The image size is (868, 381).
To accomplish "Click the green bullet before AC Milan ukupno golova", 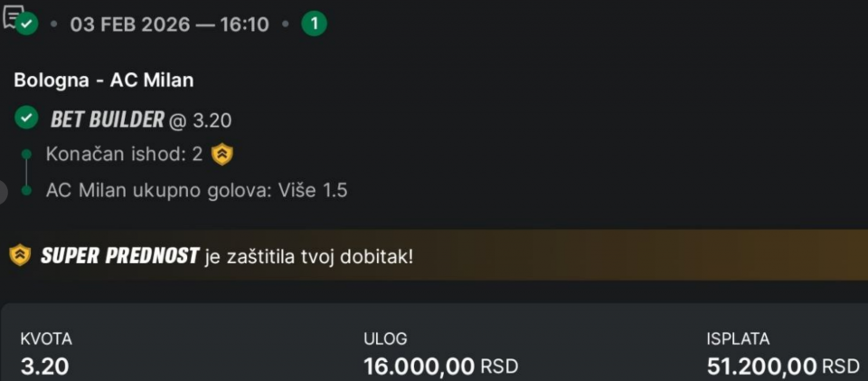I will 27,190.
